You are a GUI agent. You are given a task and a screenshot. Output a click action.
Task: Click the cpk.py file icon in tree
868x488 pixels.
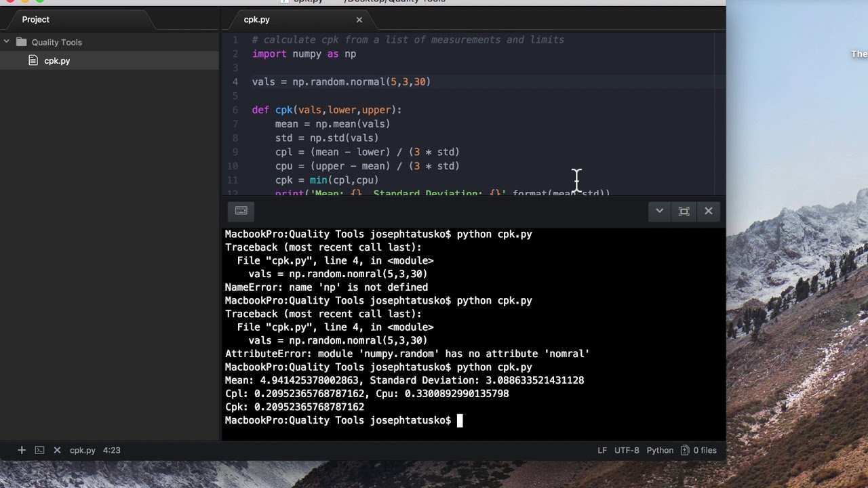pos(33,60)
